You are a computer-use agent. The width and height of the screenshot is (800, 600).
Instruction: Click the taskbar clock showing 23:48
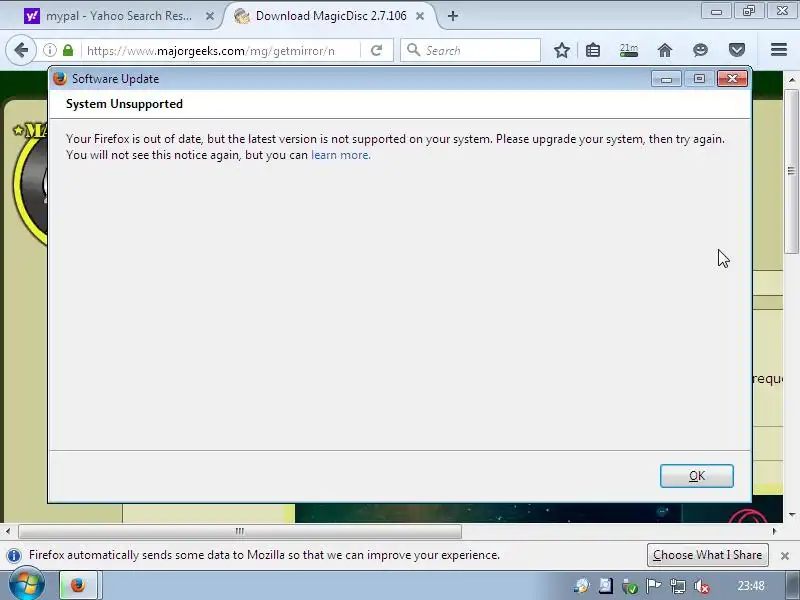point(751,586)
